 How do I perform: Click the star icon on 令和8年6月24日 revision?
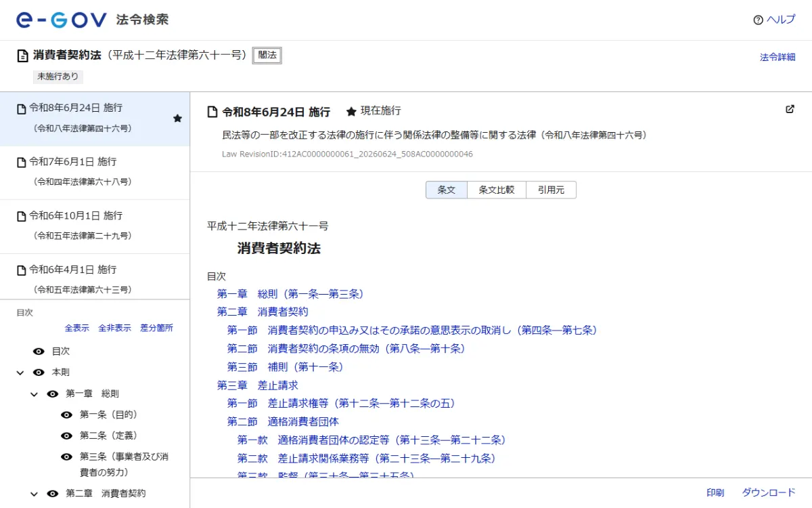point(177,119)
